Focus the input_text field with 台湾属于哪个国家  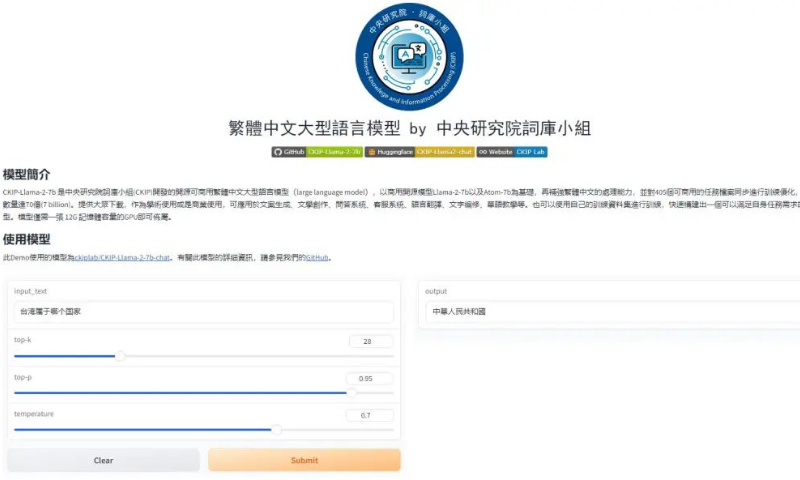[204, 311]
